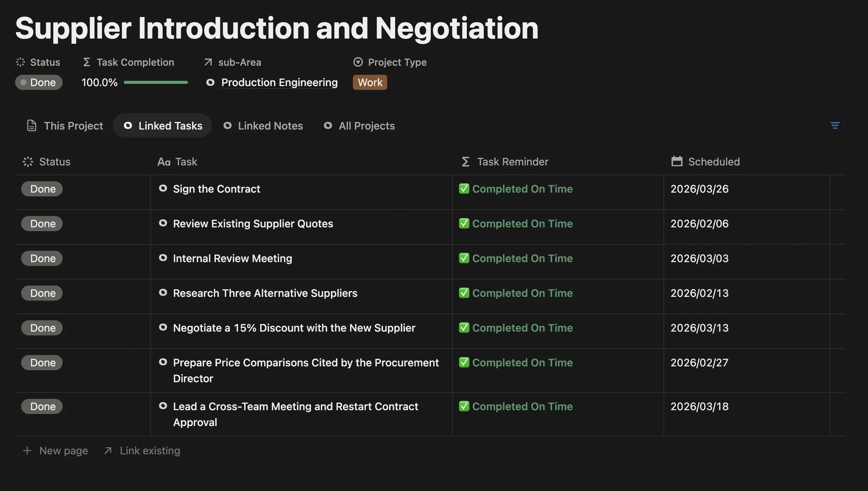Click the page icon of Prepare Price Comparisons task

pos(163,362)
